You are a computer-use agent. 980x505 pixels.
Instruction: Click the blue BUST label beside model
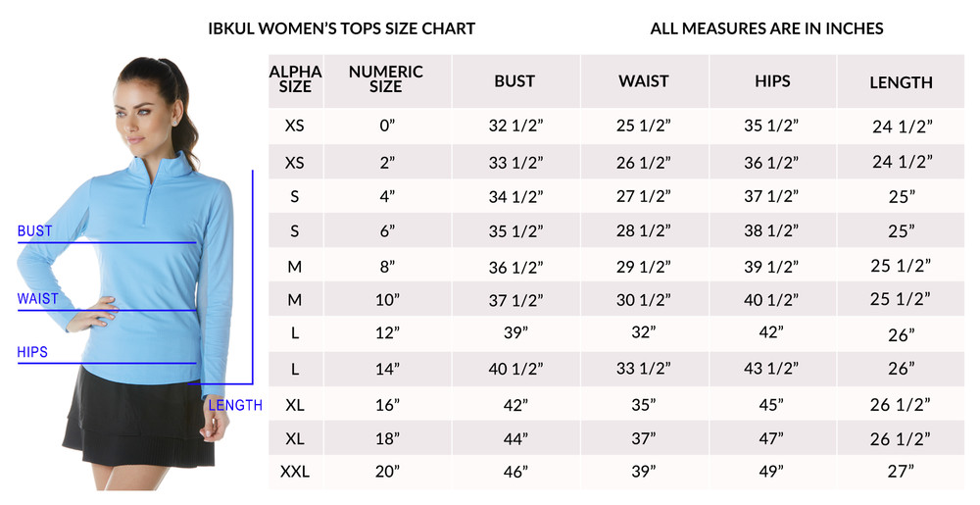coord(35,231)
